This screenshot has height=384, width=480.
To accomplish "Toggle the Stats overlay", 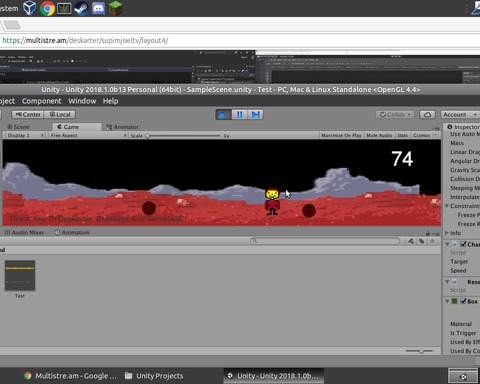I will 402,135.
